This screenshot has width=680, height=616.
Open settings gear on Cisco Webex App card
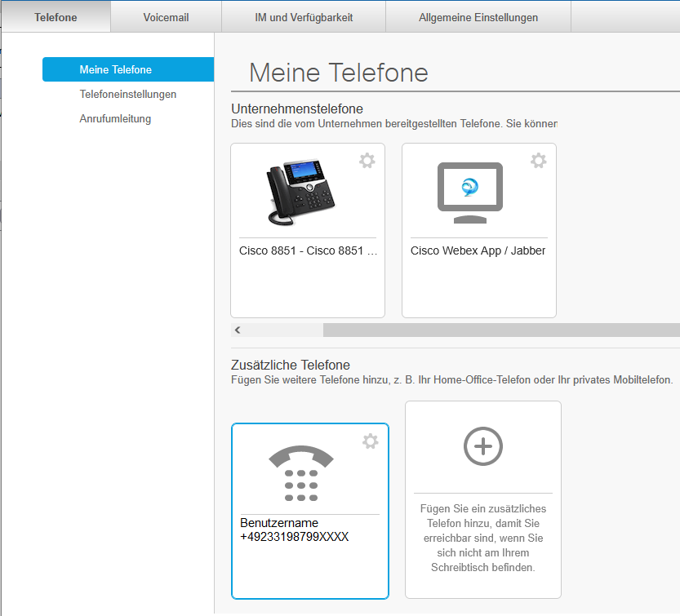(539, 161)
